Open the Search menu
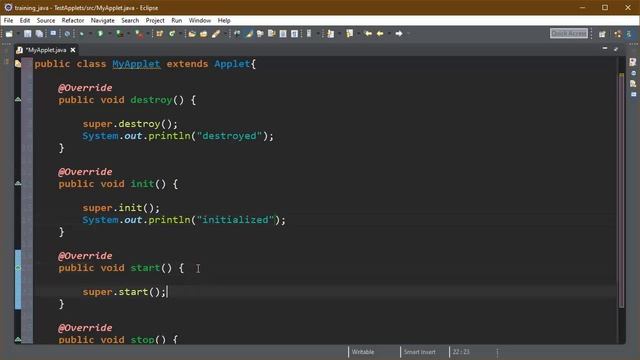640x360 pixels. (x=130, y=20)
